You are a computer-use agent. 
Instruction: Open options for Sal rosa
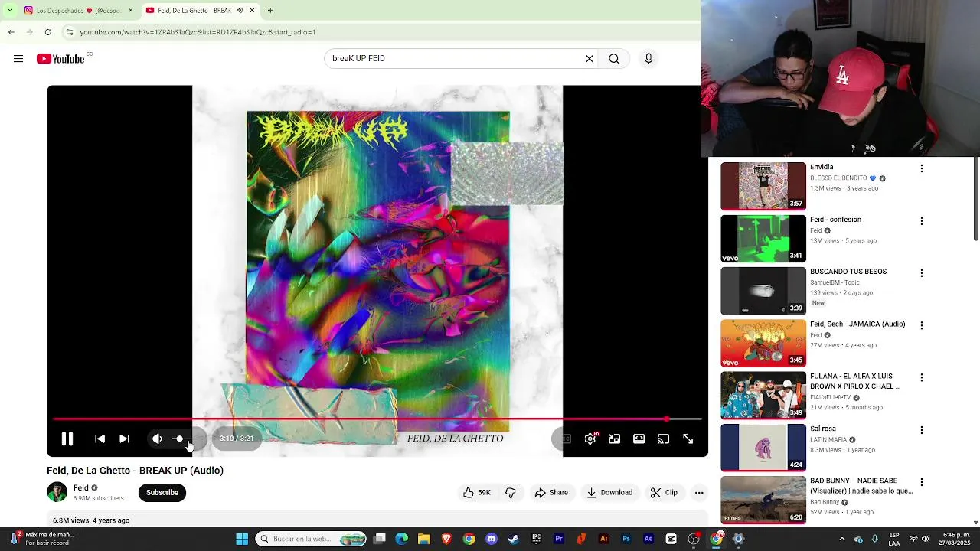(922, 430)
